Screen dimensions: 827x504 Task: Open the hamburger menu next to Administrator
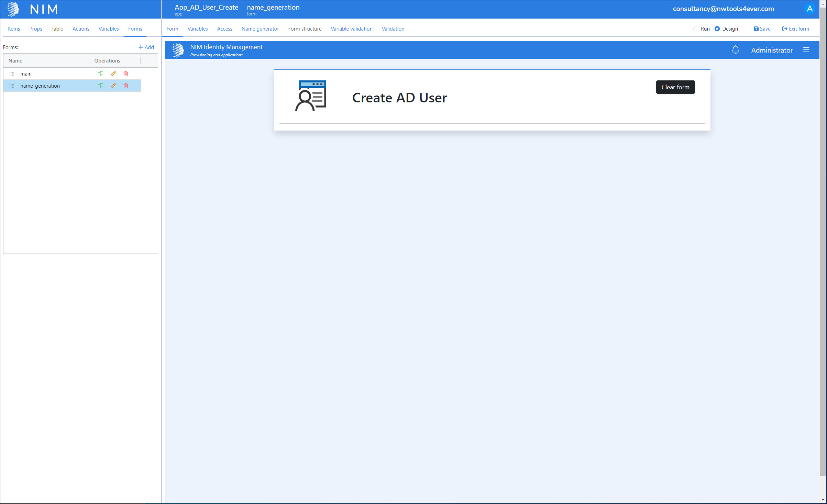click(806, 50)
